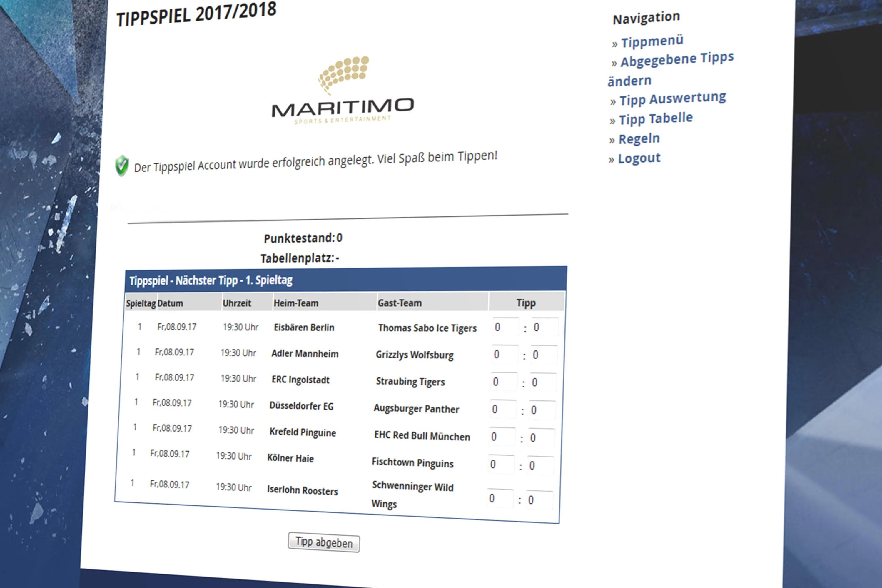Screen dimensions: 882x588
Task: Click home score field for Adler Mannheim
Action: (505, 354)
